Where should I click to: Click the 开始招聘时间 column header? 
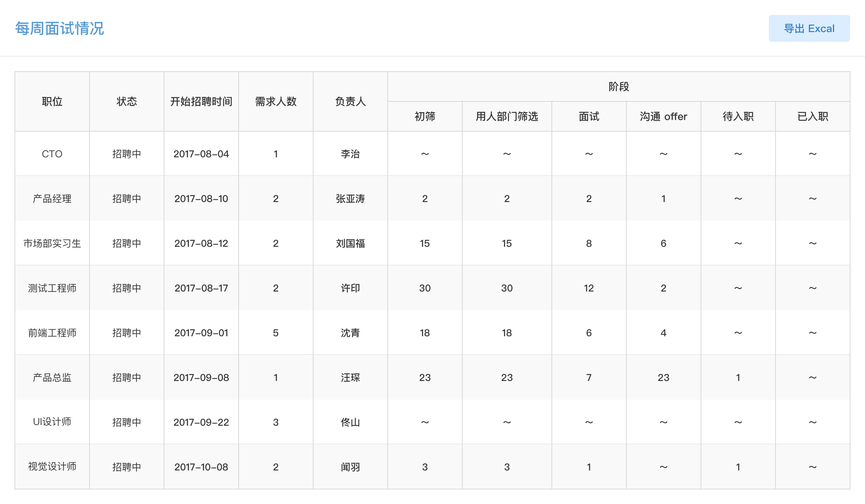(201, 101)
